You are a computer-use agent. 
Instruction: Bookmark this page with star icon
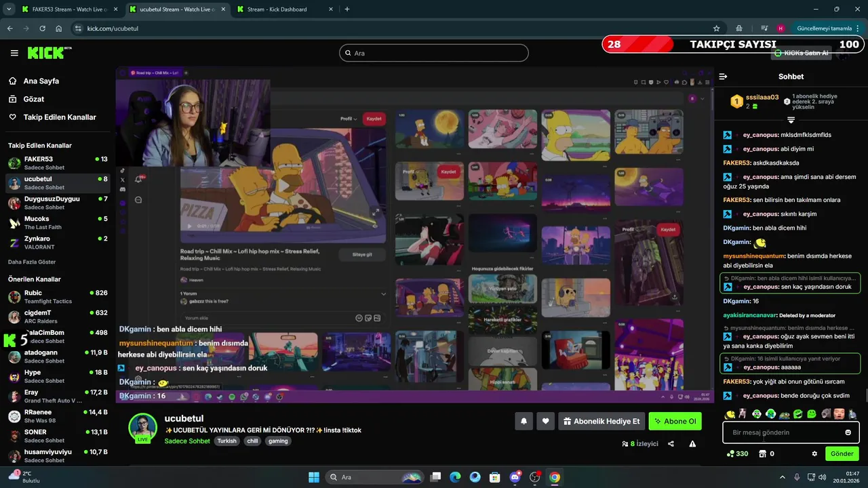coord(716,28)
